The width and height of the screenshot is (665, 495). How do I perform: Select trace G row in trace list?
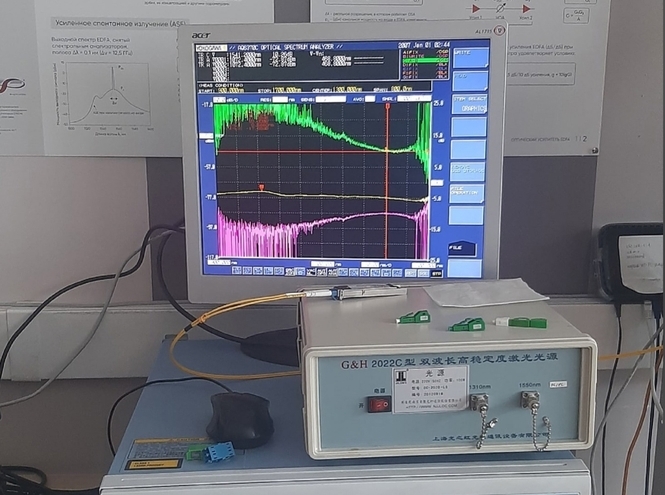click(x=425, y=78)
